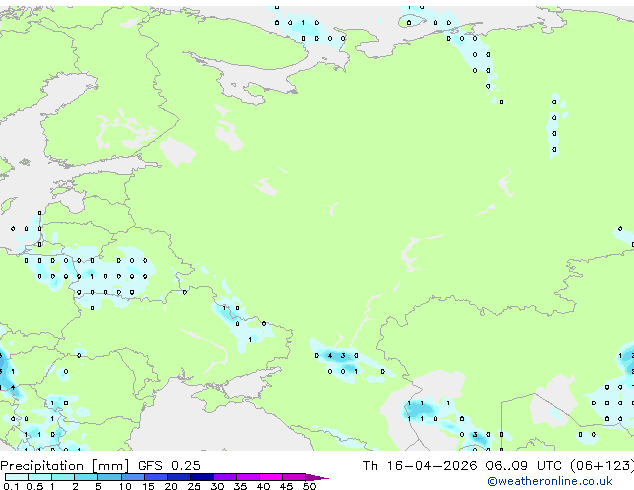Pick the 40–45 mm magenta legend swatch
This screenshot has width=634, height=490.
[x=271, y=477]
